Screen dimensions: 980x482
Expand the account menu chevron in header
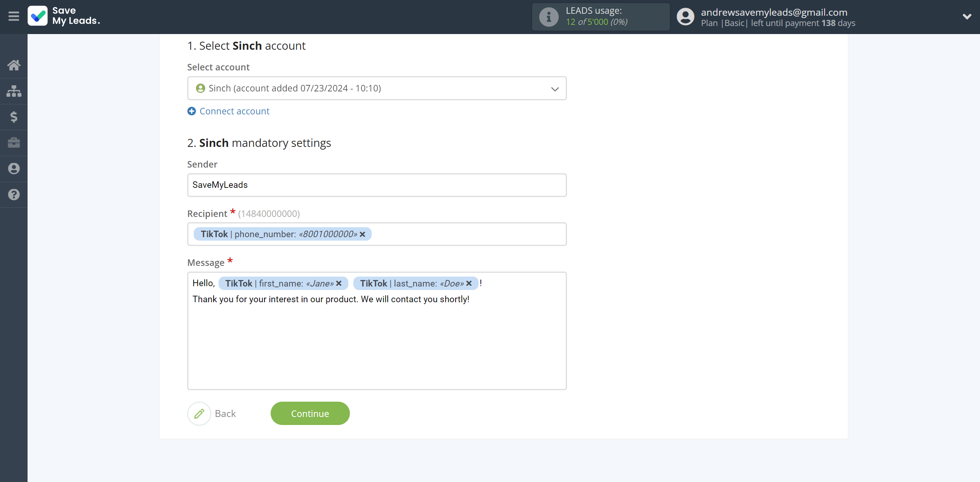point(967,16)
